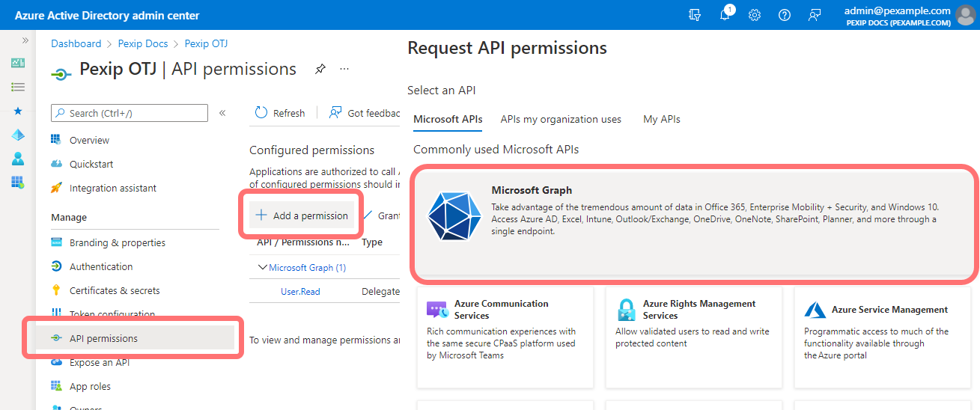Open Certificates & secrets menu item

[x=115, y=290]
